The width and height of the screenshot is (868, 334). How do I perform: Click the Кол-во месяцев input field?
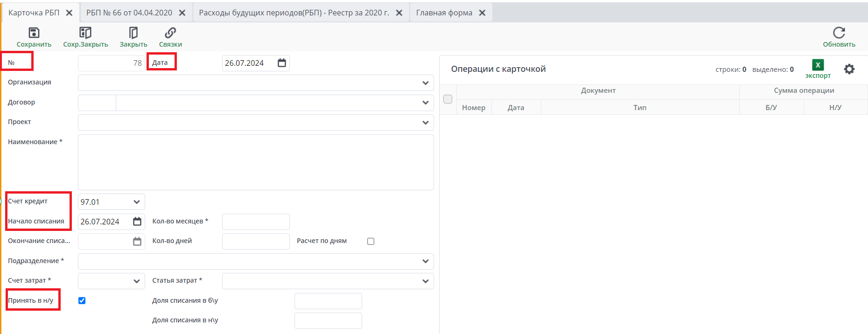pos(256,222)
